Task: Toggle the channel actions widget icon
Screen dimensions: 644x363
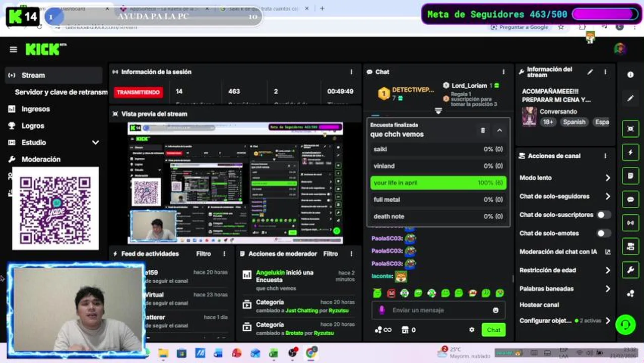Action: click(x=630, y=247)
